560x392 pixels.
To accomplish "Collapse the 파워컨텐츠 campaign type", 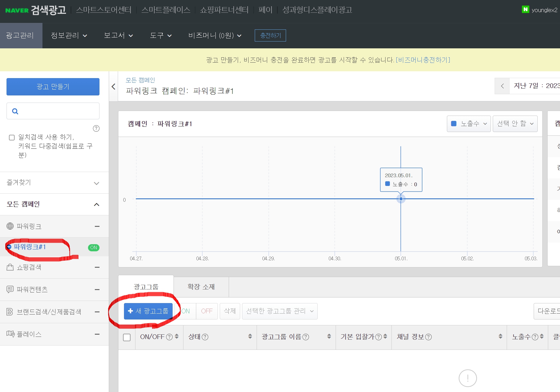I will [97, 289].
